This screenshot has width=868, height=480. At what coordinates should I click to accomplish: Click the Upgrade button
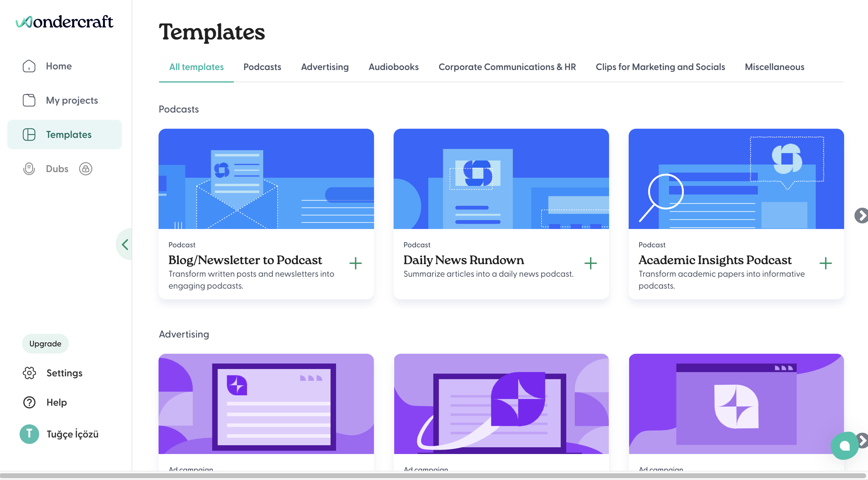pos(45,344)
